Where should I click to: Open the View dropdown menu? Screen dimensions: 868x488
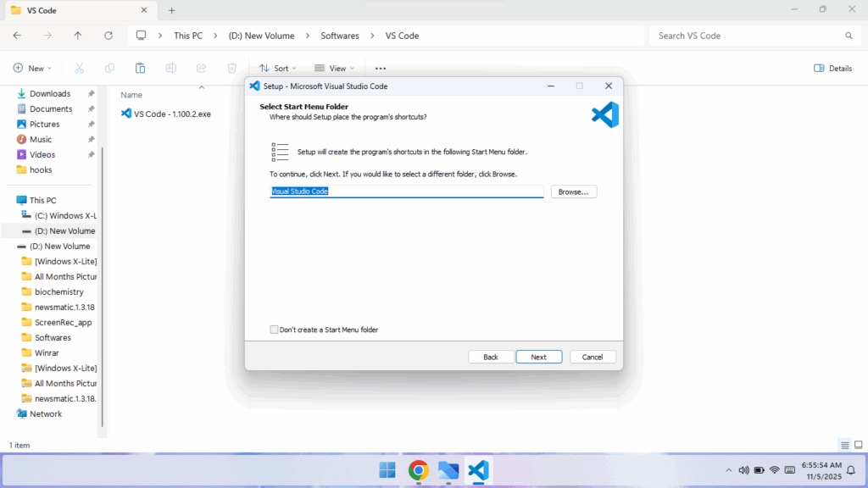point(334,68)
